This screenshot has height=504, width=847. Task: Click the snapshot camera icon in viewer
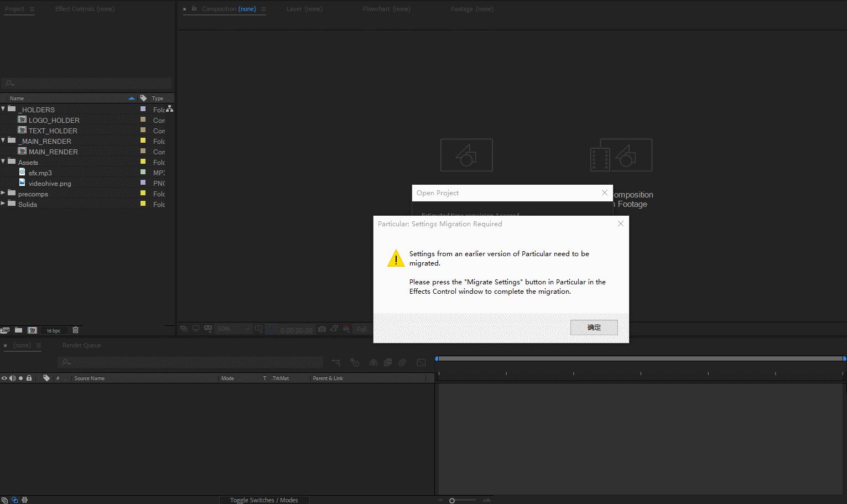[322, 329]
